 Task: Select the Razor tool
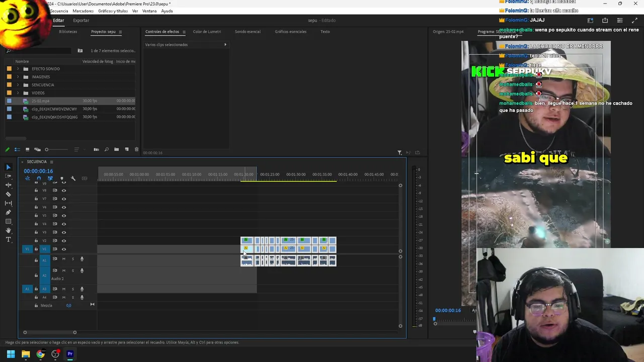point(8,194)
